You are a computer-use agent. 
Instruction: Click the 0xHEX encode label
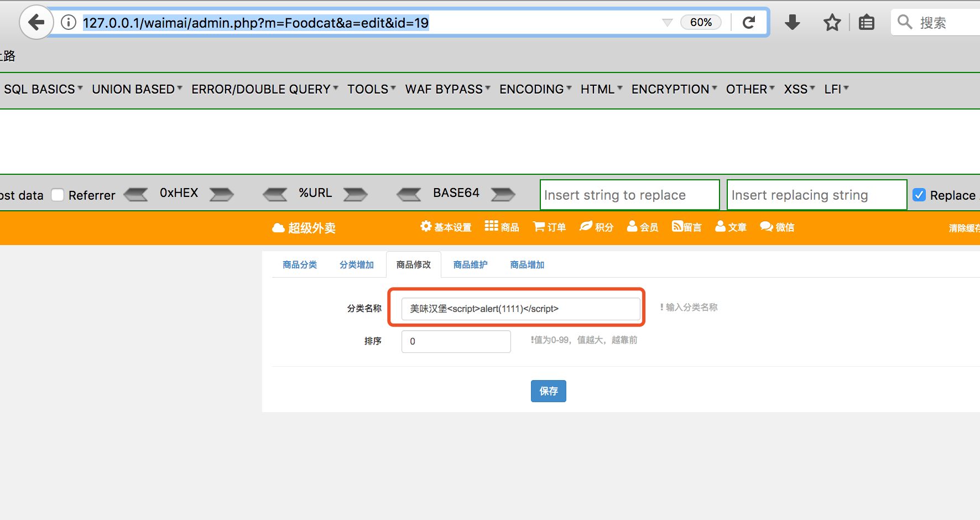[179, 193]
